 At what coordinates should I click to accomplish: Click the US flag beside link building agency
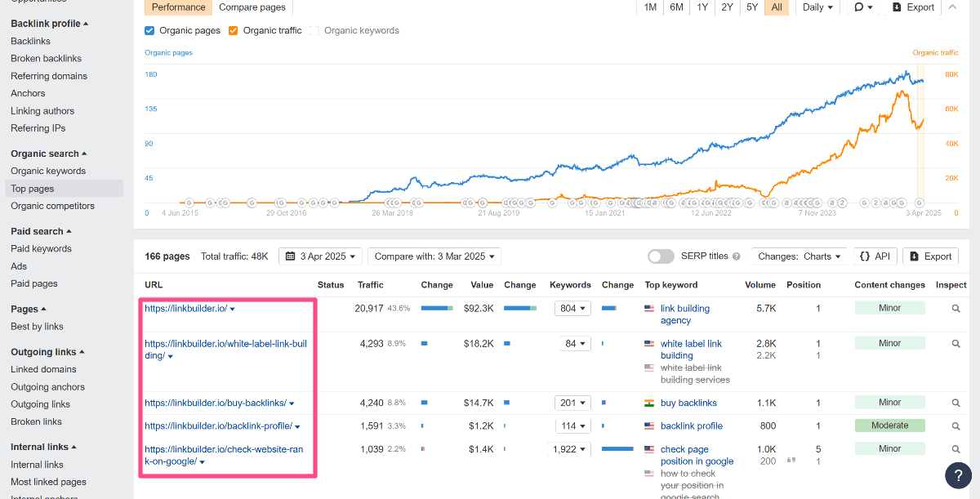649,309
